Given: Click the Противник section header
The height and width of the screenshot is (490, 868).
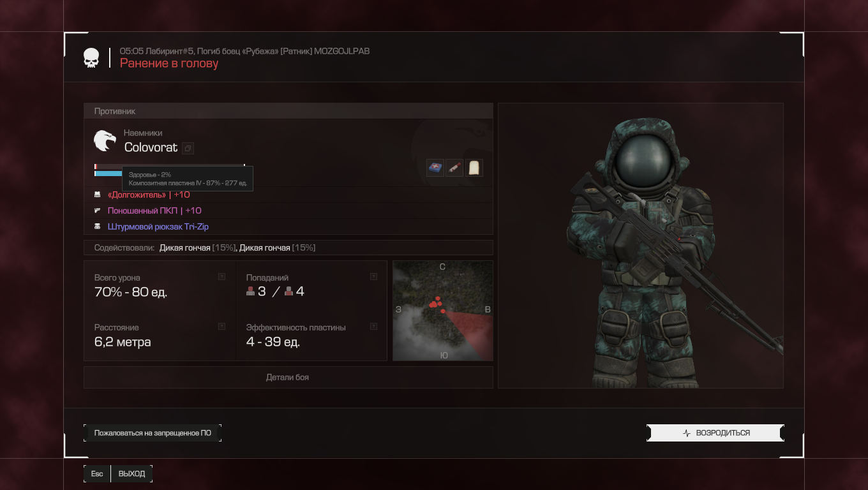Looking at the screenshot, I should tap(288, 111).
